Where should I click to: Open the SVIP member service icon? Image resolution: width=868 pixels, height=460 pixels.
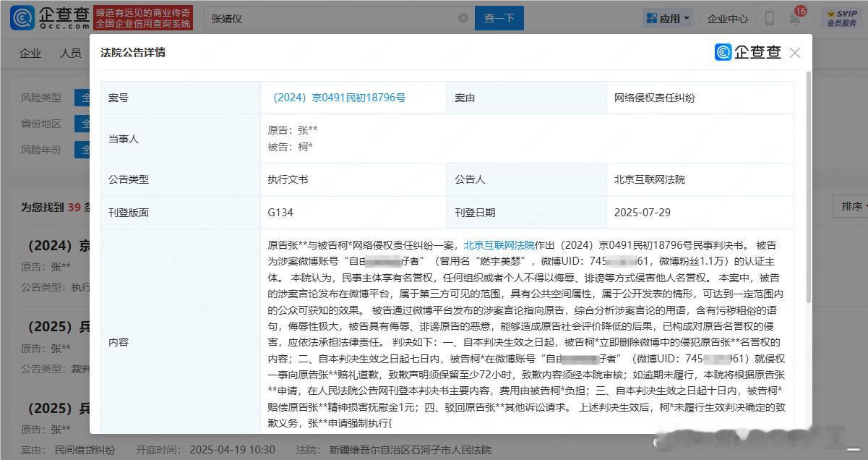(x=842, y=18)
